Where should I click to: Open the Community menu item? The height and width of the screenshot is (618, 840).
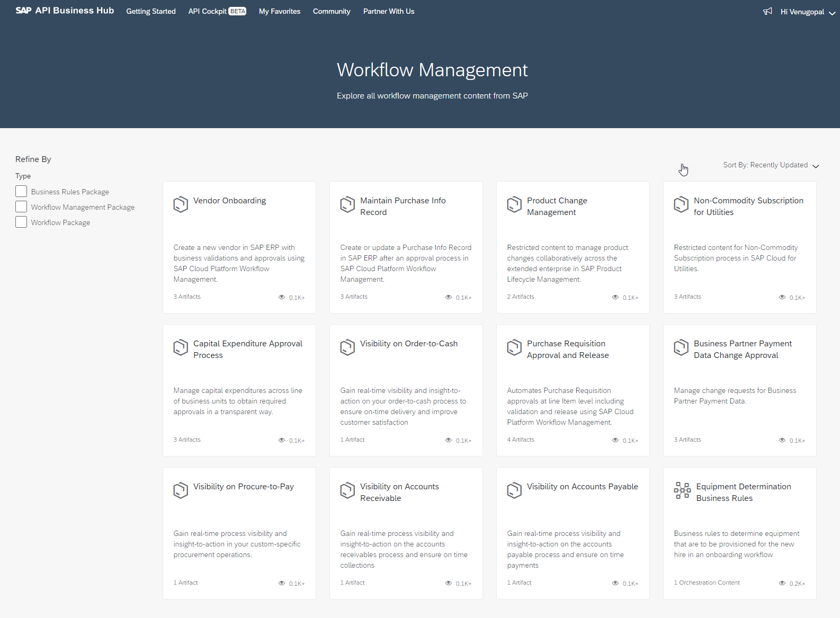332,11
